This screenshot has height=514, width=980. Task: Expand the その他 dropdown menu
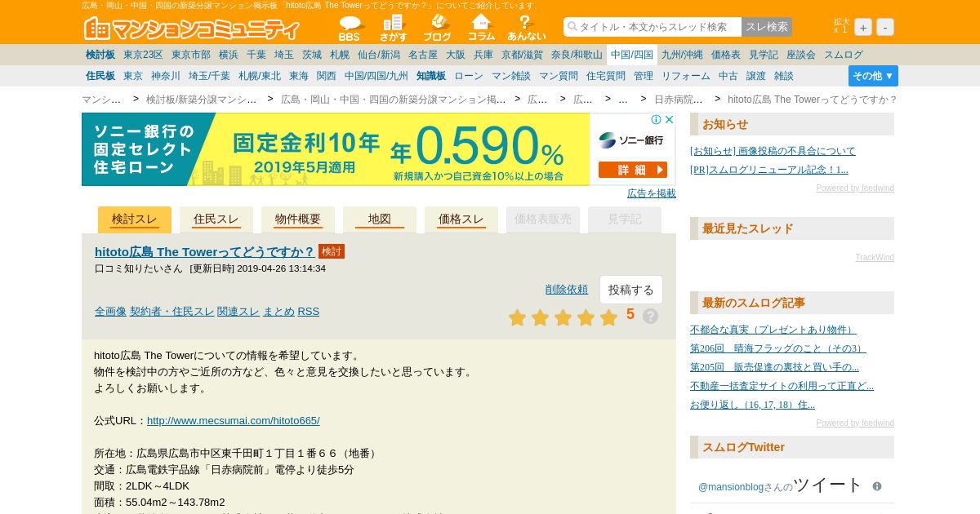click(x=873, y=76)
